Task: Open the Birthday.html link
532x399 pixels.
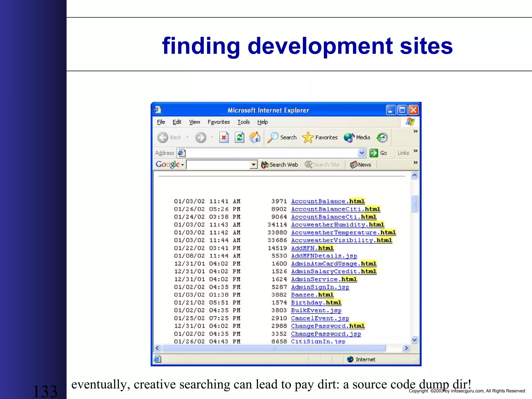Action: pos(316,302)
